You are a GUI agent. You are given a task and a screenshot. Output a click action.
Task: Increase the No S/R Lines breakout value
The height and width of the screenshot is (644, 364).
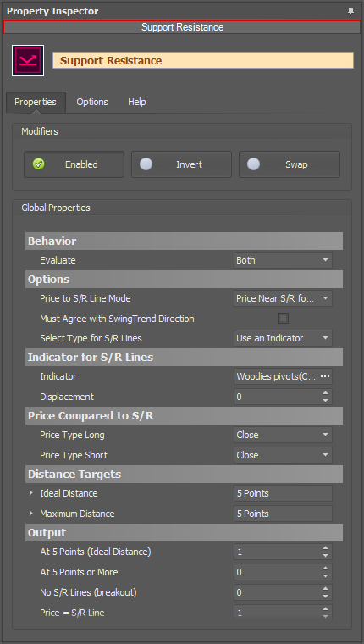pyautogui.click(x=325, y=589)
